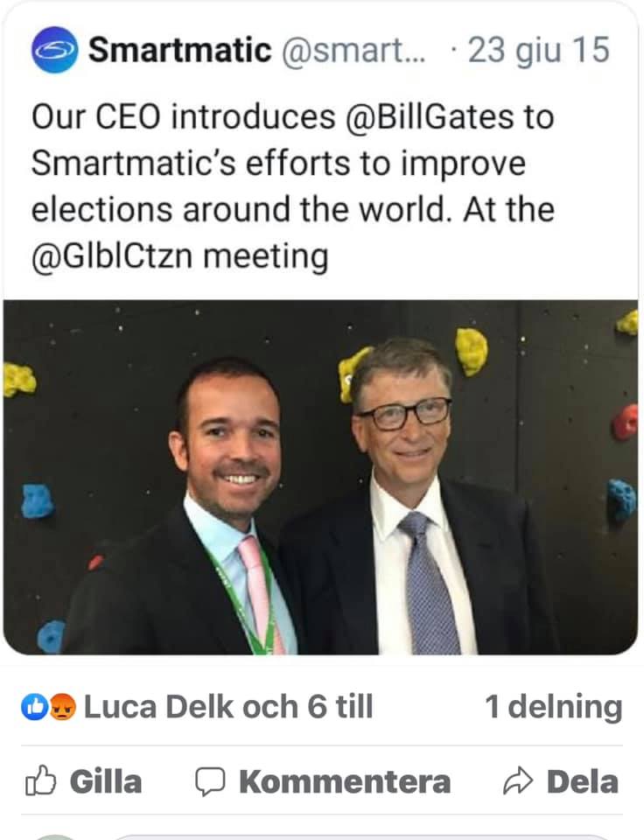Screen dimensions: 644x840
Task: Click the truncated @smart... handle
Action: pyautogui.click(x=353, y=50)
